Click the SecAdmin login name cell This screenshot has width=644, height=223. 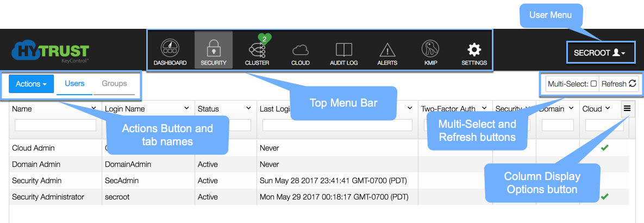122,180
